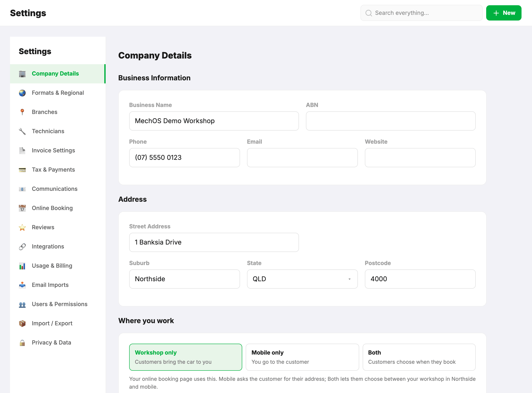The image size is (532, 393).
Task: Click the Business Name field
Action: tap(214, 121)
